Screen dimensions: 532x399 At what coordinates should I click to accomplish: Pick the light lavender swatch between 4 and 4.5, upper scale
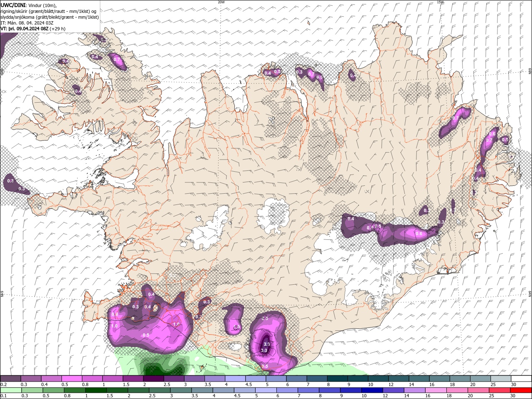pyautogui.click(x=235, y=379)
